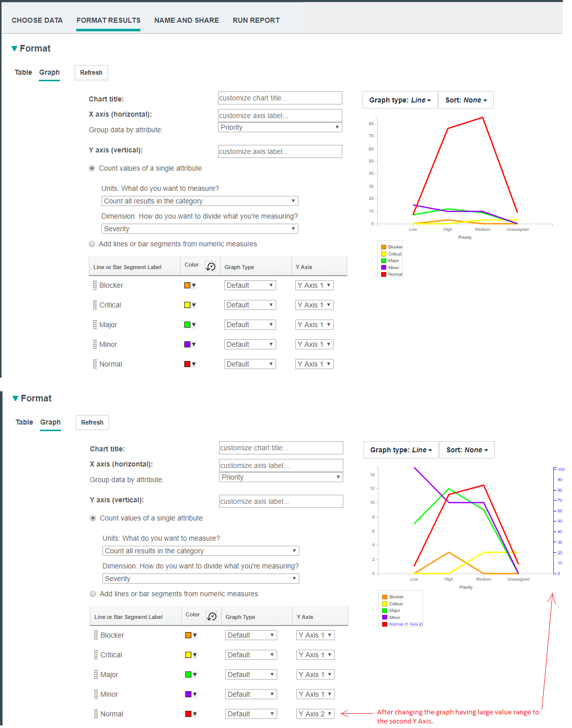Click the reset colors icon in the lower table header
Image resolution: width=572 pixels, height=728 pixels.
[212, 616]
